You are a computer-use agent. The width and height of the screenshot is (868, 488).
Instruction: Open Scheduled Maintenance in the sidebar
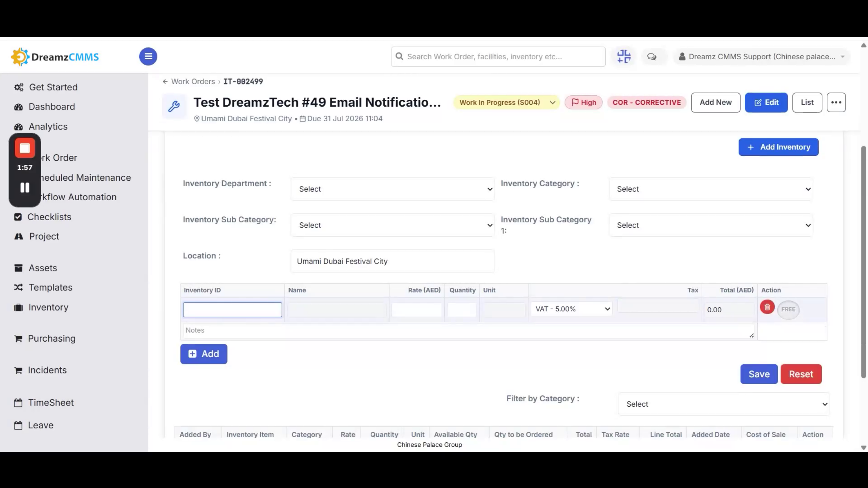coord(86,177)
